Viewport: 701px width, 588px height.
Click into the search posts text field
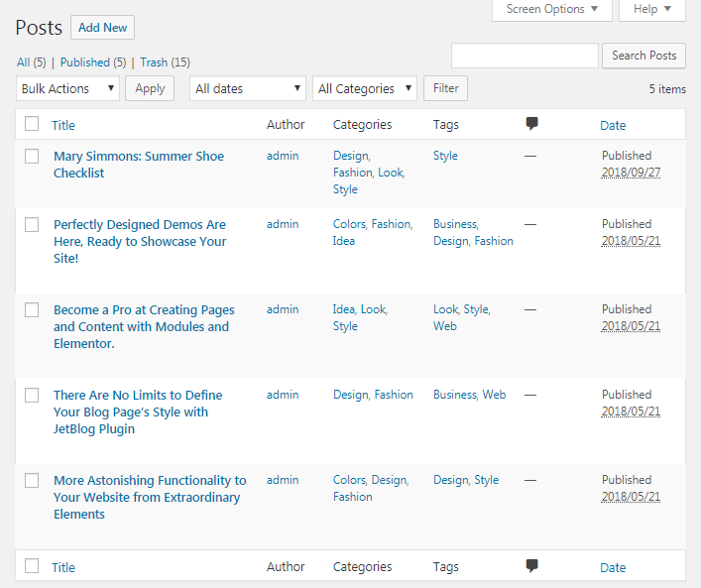(525, 56)
